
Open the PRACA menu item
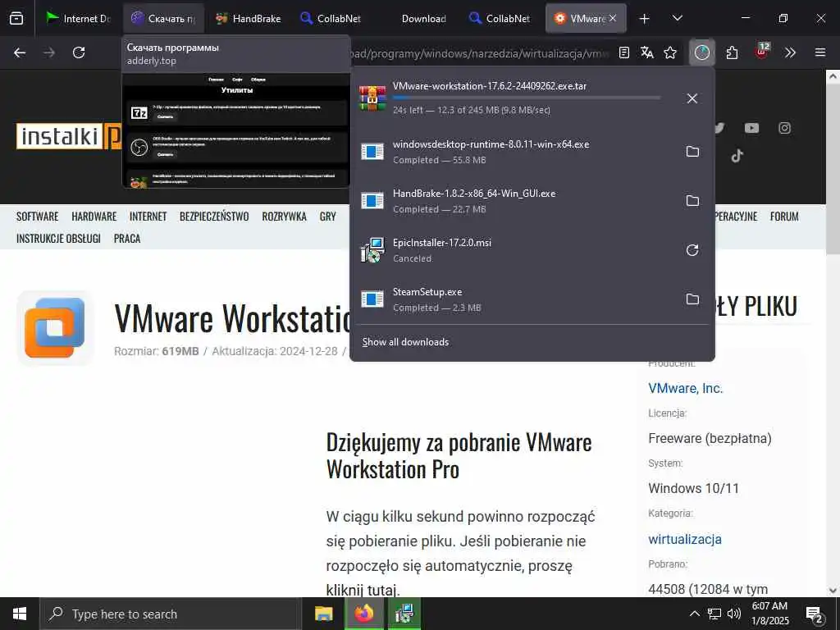[x=127, y=239]
